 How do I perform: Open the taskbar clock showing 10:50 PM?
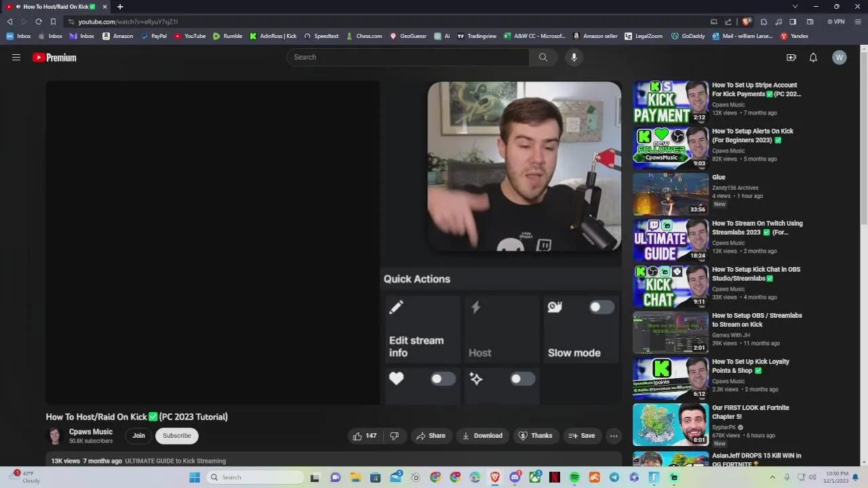click(x=831, y=477)
